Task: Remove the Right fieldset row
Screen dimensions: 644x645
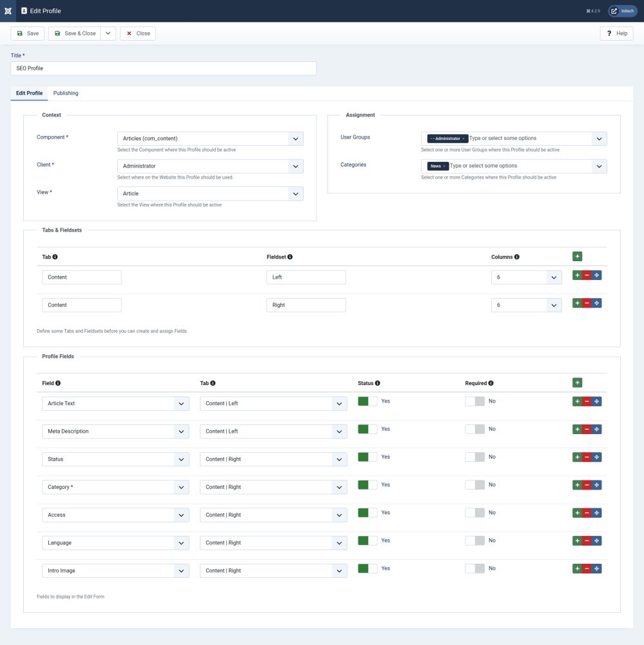Action: 587,303
